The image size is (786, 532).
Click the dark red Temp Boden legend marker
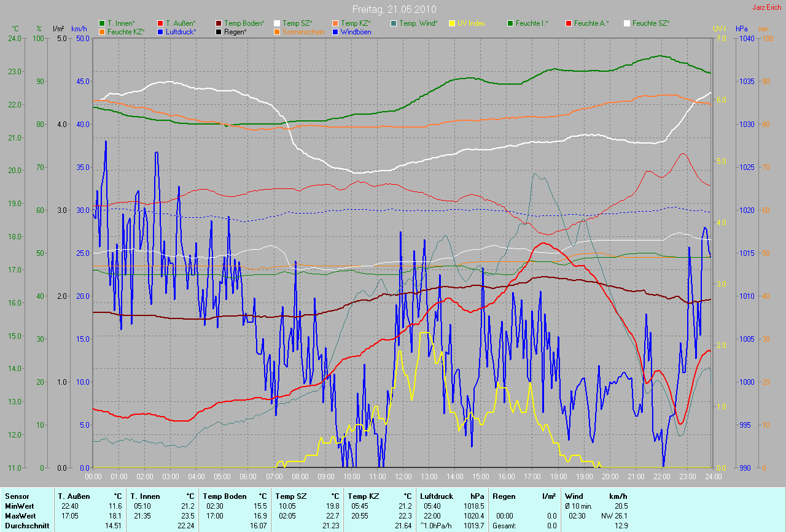219,23
